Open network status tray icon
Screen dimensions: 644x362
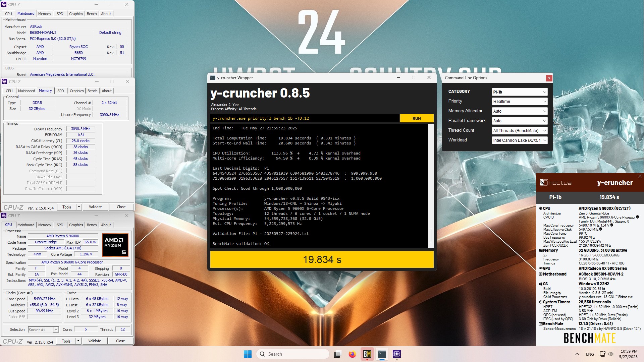tap(602, 354)
